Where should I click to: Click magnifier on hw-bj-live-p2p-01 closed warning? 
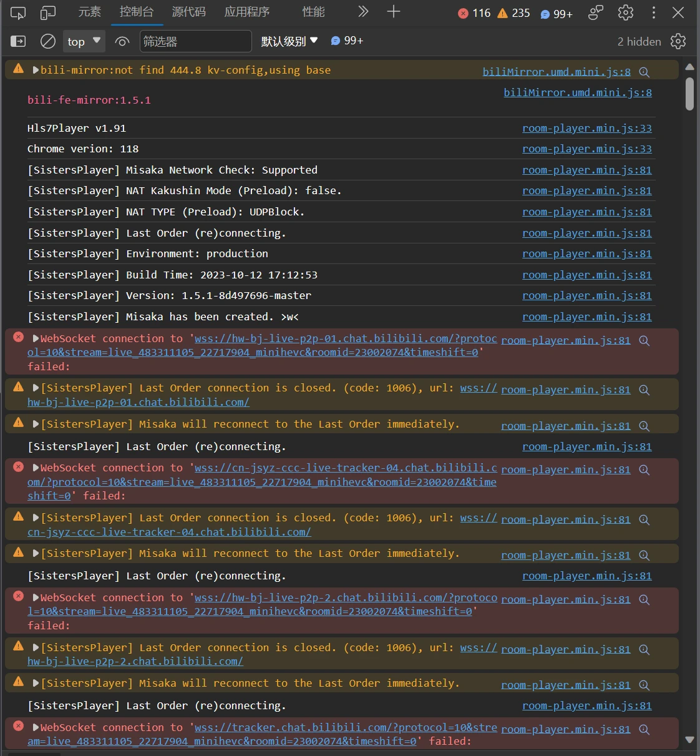click(x=644, y=390)
